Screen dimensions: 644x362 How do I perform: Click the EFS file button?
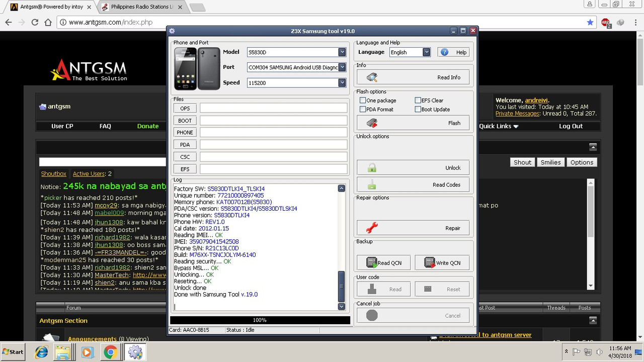pos(185,169)
